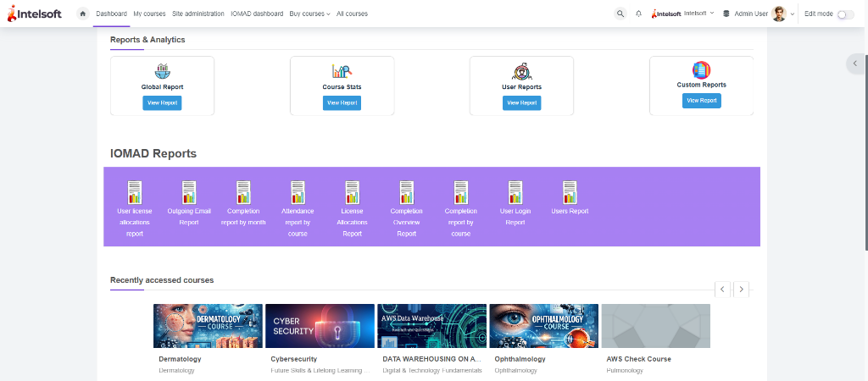Click View Report under Global Report
The image size is (868, 381).
(162, 102)
